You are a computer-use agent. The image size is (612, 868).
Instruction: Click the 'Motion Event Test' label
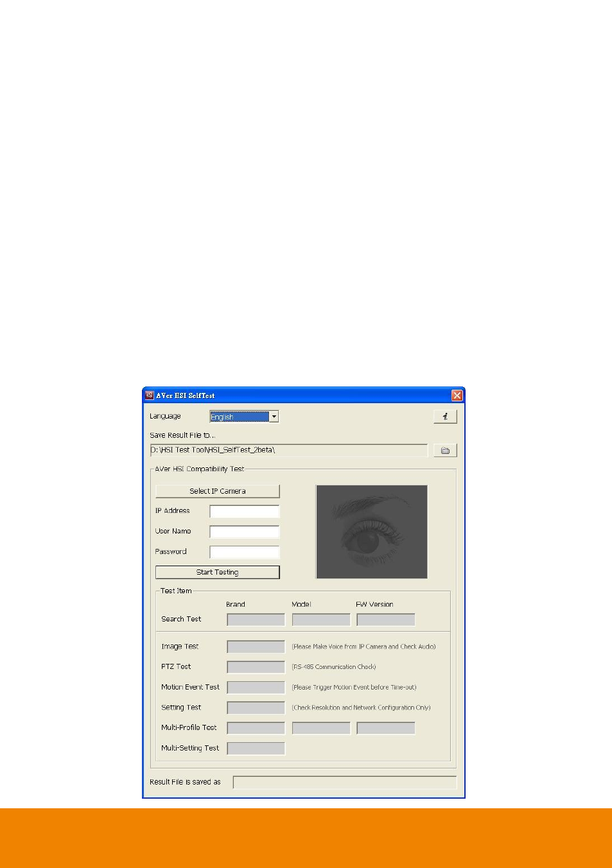coord(190,687)
